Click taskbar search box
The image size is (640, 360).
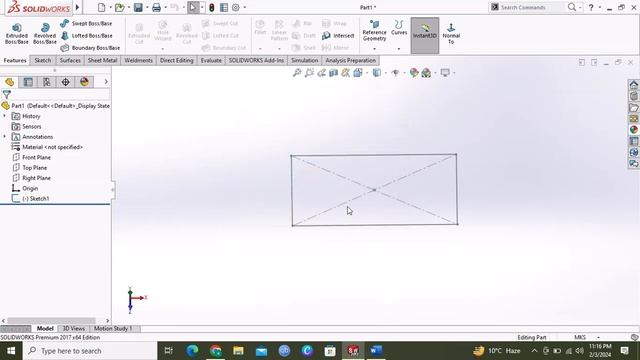(x=90, y=351)
